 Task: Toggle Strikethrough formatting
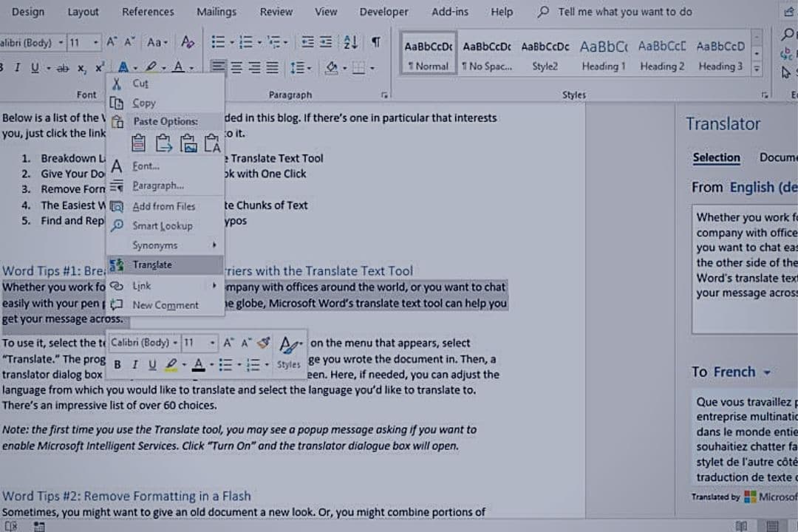point(63,68)
